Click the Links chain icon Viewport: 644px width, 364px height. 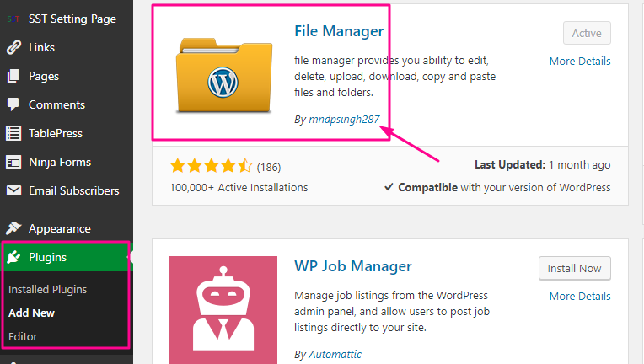pyautogui.click(x=13, y=47)
